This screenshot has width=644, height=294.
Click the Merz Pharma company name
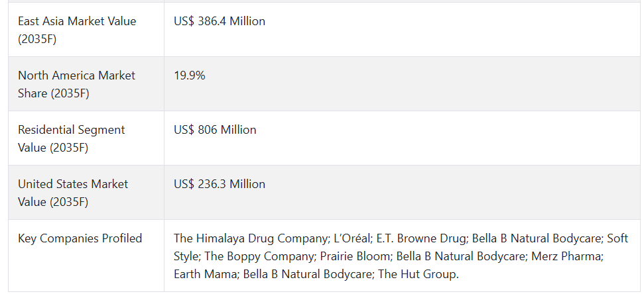click(x=566, y=256)
